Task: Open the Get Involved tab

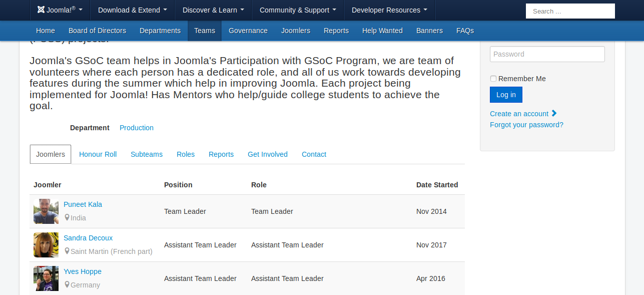Action: [267, 154]
